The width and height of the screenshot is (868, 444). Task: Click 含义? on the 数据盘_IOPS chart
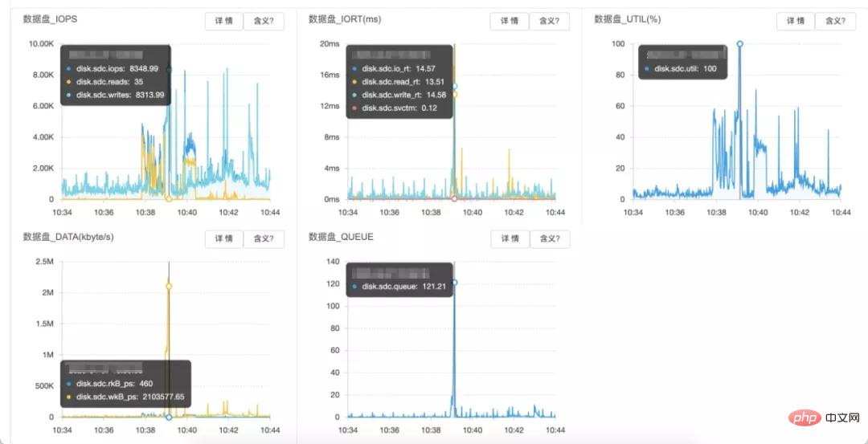click(264, 22)
